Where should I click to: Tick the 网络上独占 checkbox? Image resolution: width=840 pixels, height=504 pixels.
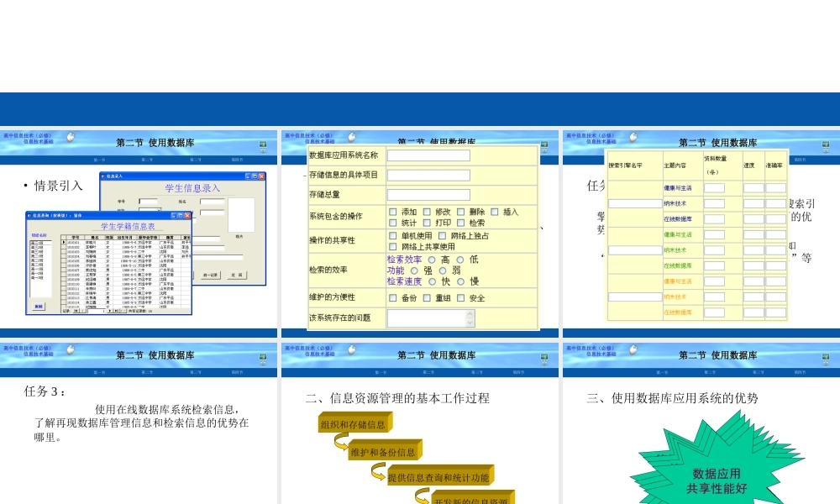point(442,236)
